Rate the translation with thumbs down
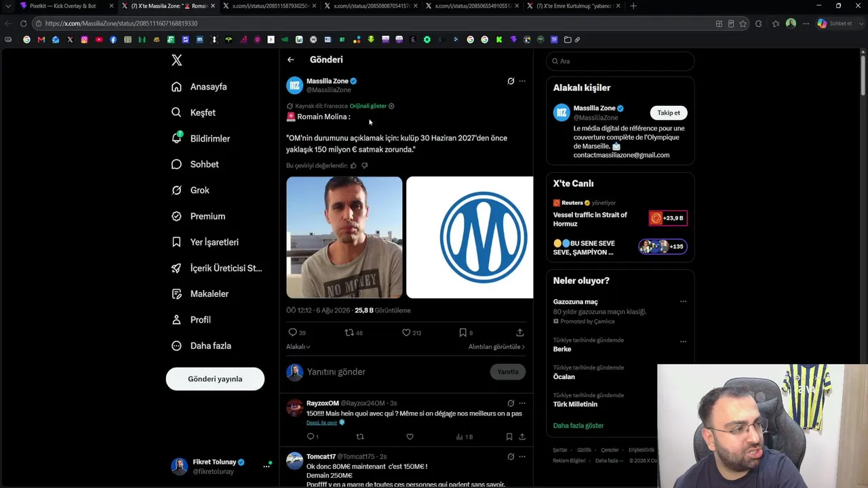The image size is (868, 488). 364,165
